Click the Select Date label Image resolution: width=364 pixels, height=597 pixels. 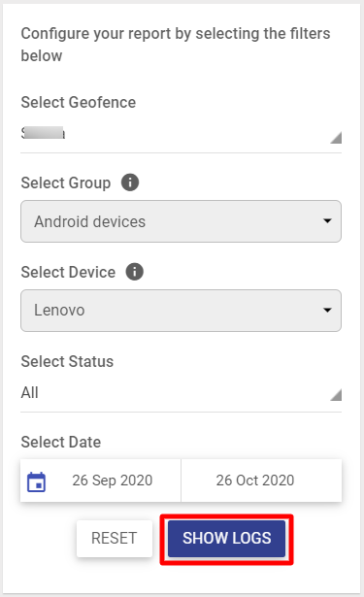pos(61,442)
